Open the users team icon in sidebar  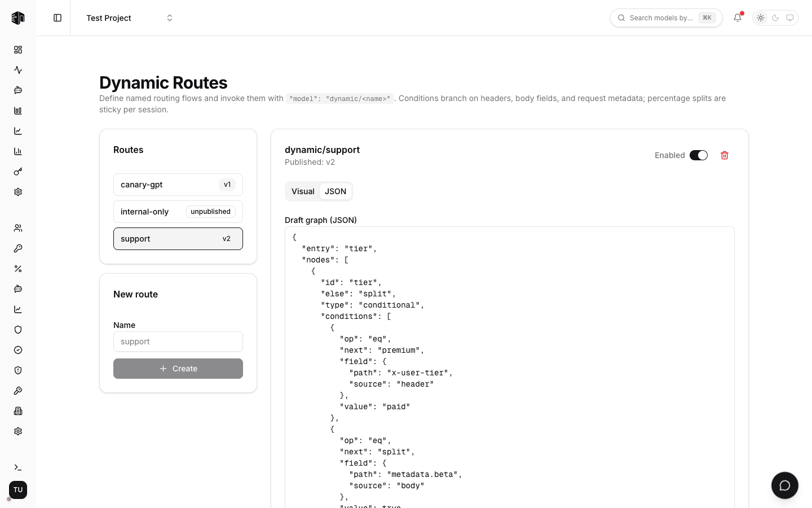pyautogui.click(x=18, y=228)
